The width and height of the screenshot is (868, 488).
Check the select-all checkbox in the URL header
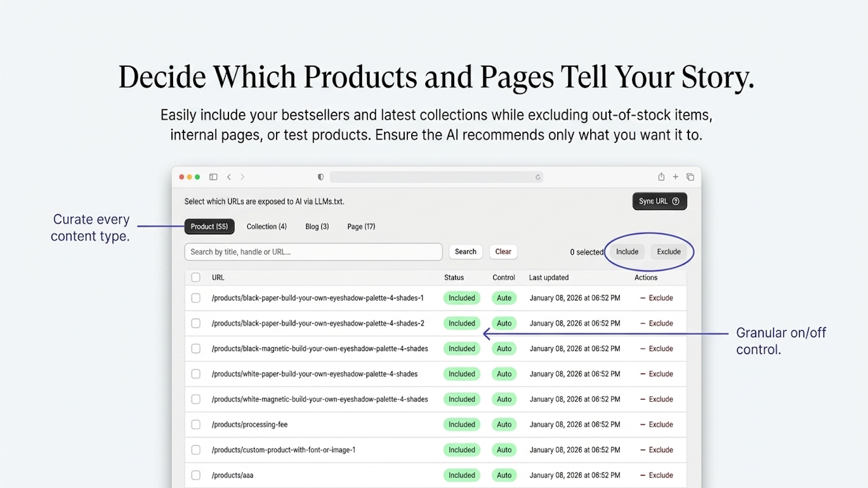click(196, 277)
